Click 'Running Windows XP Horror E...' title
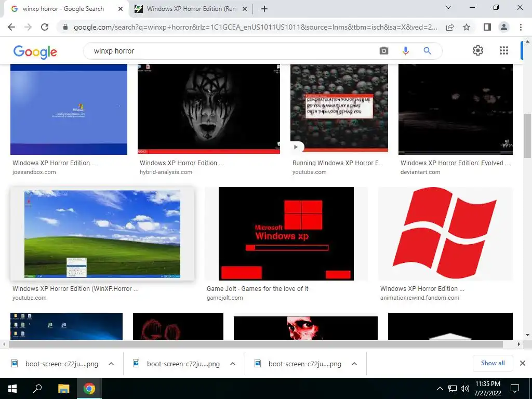532x399 pixels. (x=337, y=163)
